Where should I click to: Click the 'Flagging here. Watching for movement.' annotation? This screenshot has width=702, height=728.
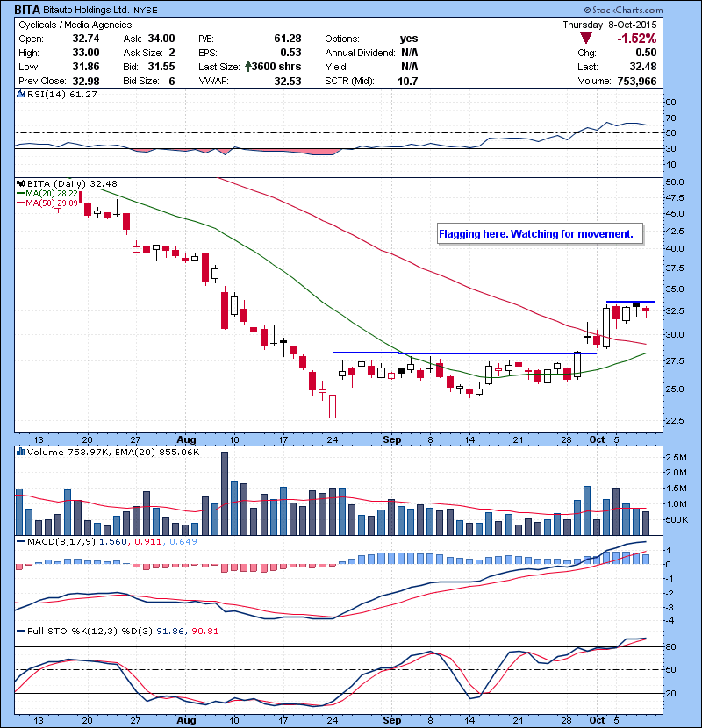[541, 233]
